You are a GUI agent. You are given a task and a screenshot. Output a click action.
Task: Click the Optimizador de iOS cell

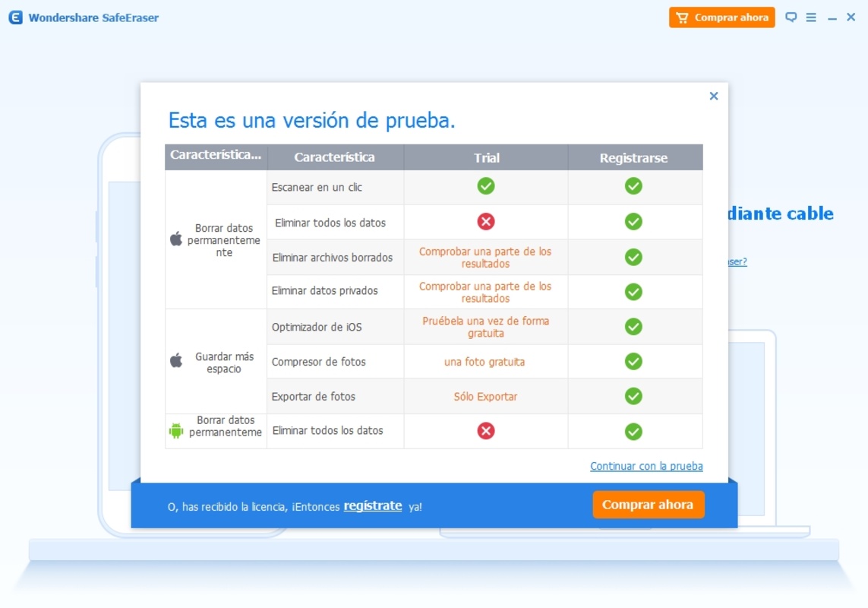(x=335, y=327)
